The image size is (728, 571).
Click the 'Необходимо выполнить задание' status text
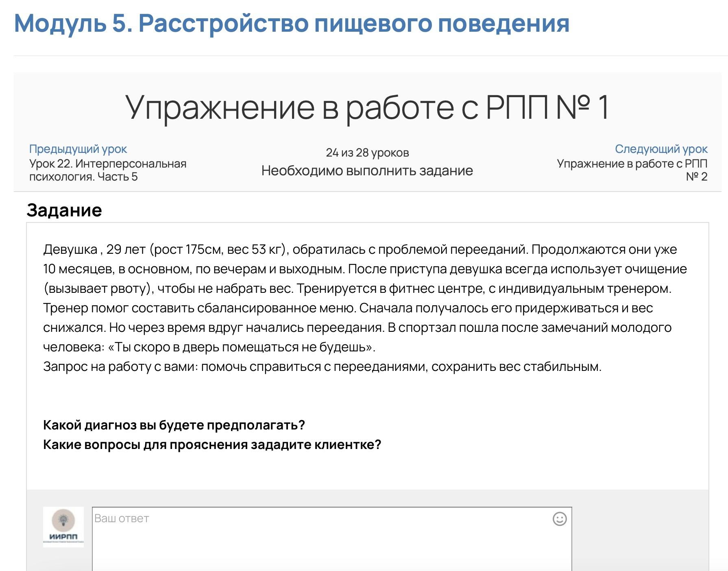point(367,171)
